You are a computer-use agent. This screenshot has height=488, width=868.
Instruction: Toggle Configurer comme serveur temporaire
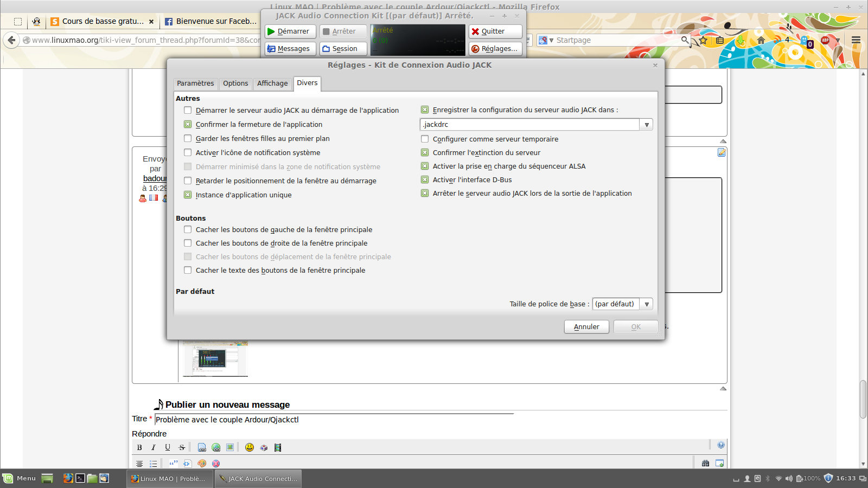(425, 139)
